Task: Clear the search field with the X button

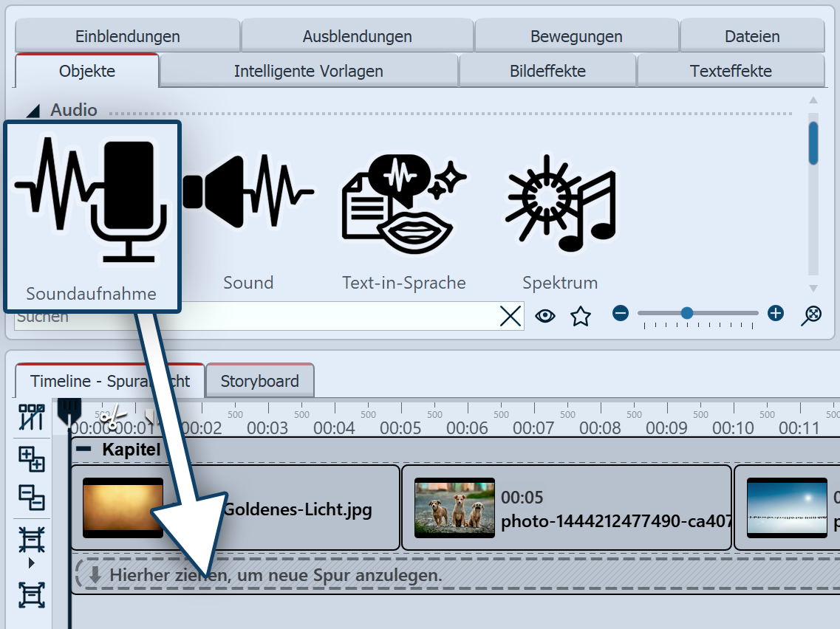Action: (x=511, y=315)
